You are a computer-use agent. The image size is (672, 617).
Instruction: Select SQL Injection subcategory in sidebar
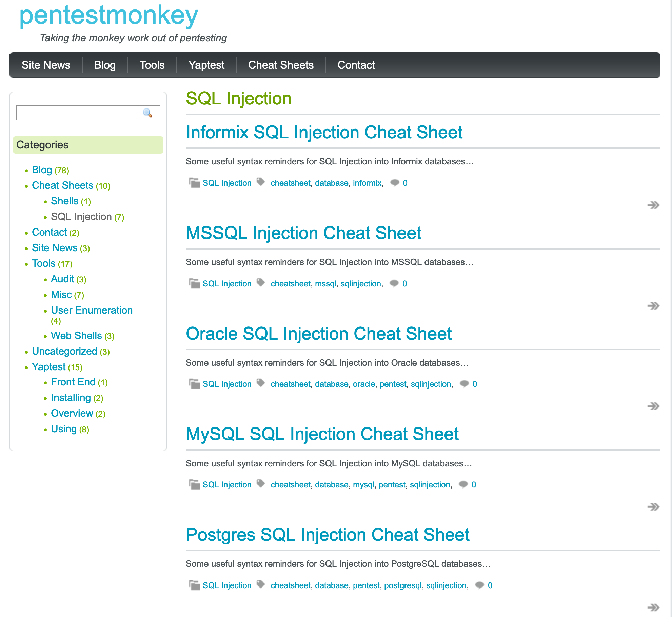coord(81,217)
